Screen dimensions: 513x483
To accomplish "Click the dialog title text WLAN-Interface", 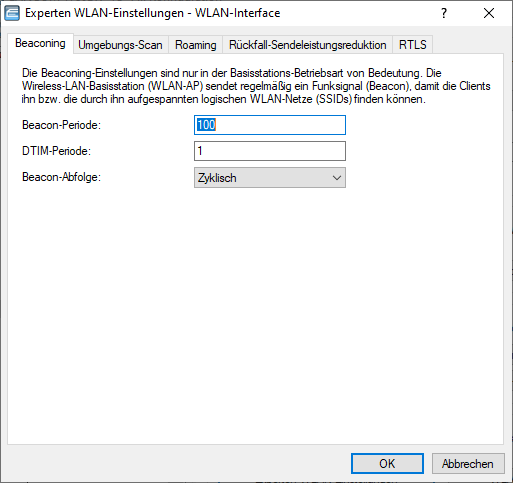I will (x=238, y=13).
